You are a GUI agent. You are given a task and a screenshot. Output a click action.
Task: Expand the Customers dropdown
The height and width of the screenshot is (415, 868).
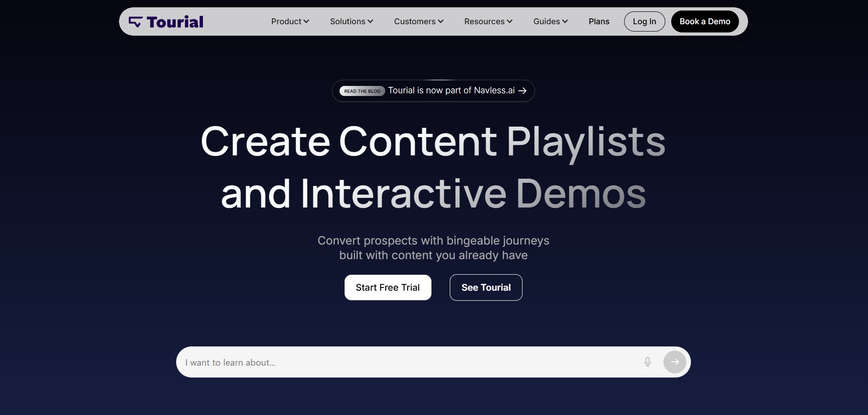pos(418,21)
